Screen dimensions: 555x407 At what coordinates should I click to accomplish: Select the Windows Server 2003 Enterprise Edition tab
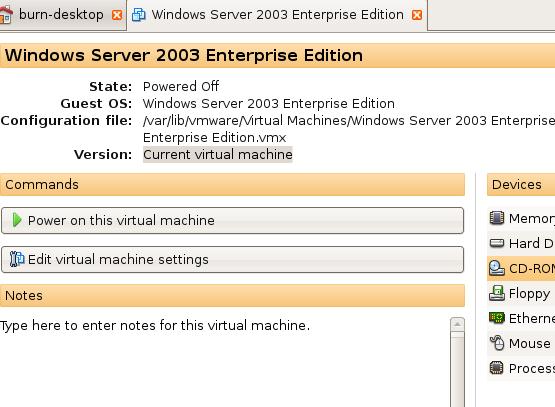click(277, 15)
